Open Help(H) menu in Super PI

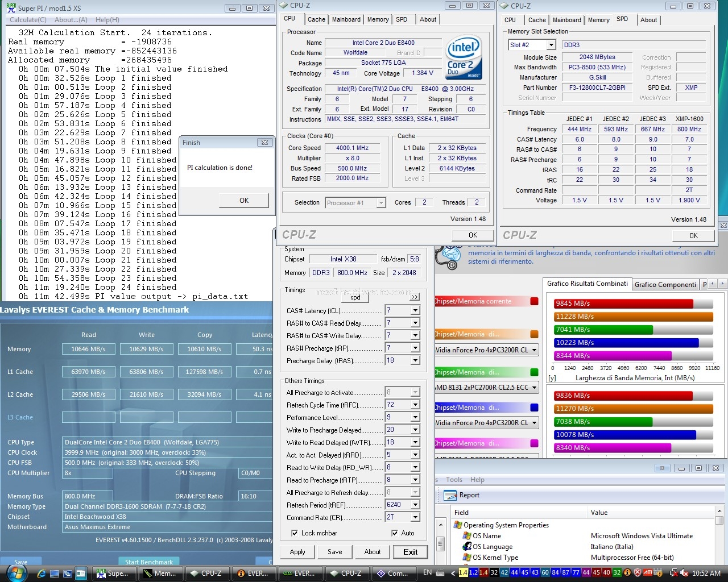107,20
